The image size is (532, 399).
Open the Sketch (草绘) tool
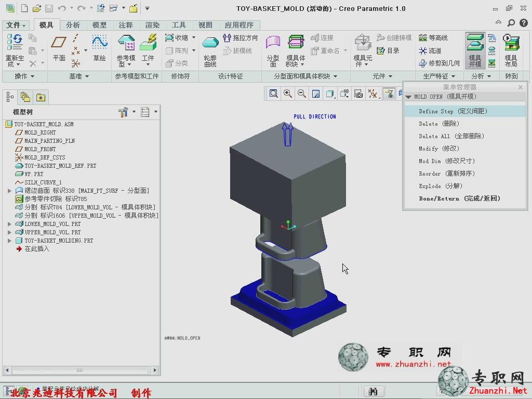click(x=99, y=48)
